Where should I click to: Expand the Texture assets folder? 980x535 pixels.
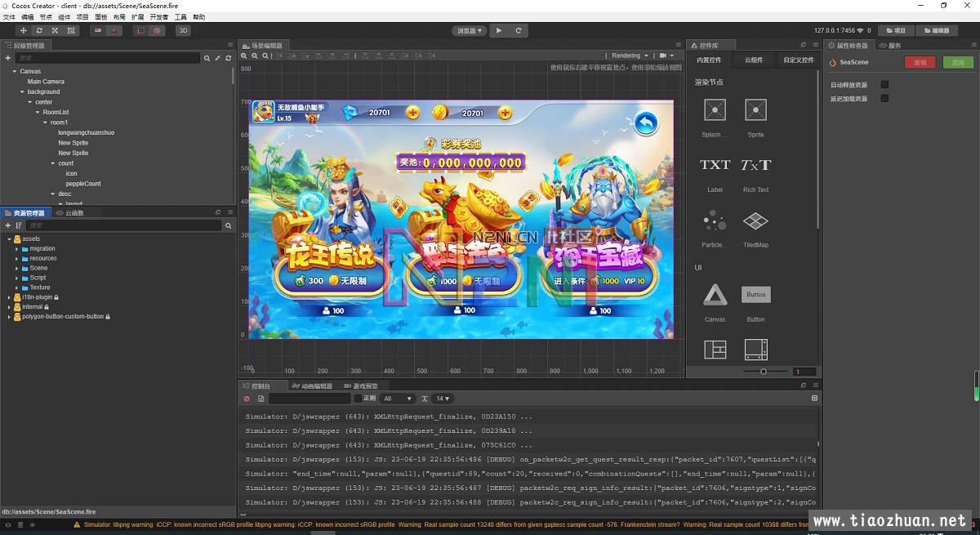coord(16,288)
